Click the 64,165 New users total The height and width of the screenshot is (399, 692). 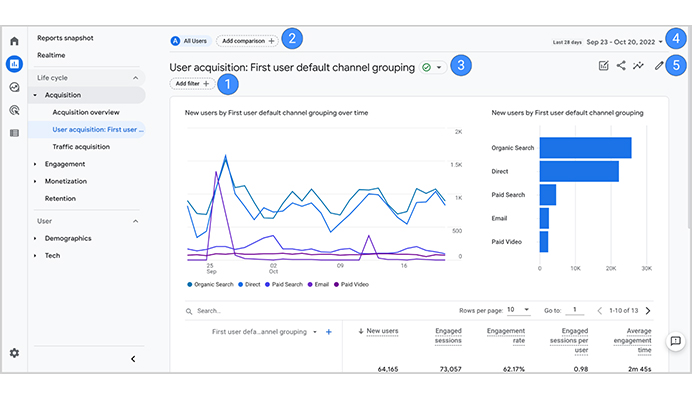point(388,369)
